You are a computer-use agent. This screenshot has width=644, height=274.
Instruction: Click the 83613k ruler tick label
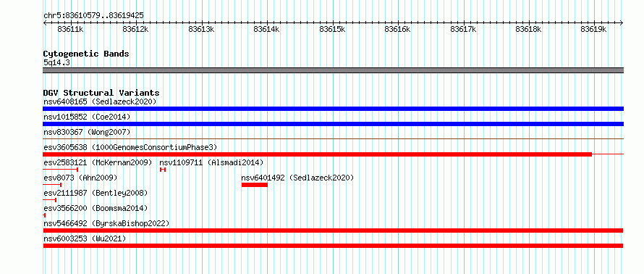202,30
